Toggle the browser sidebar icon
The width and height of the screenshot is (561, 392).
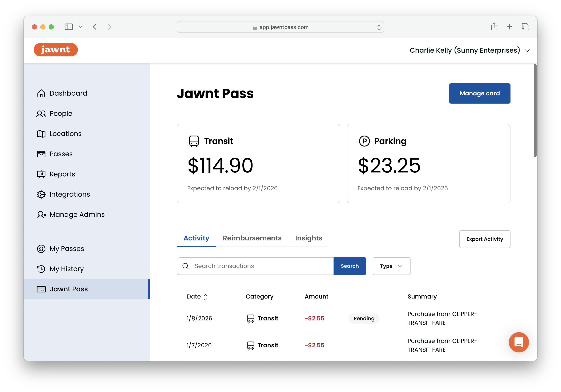tap(69, 27)
